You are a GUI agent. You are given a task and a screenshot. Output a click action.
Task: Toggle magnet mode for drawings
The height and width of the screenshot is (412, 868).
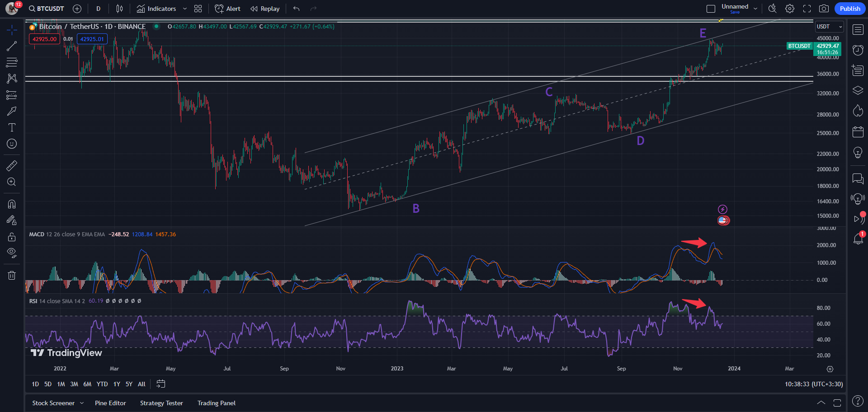[x=12, y=204]
